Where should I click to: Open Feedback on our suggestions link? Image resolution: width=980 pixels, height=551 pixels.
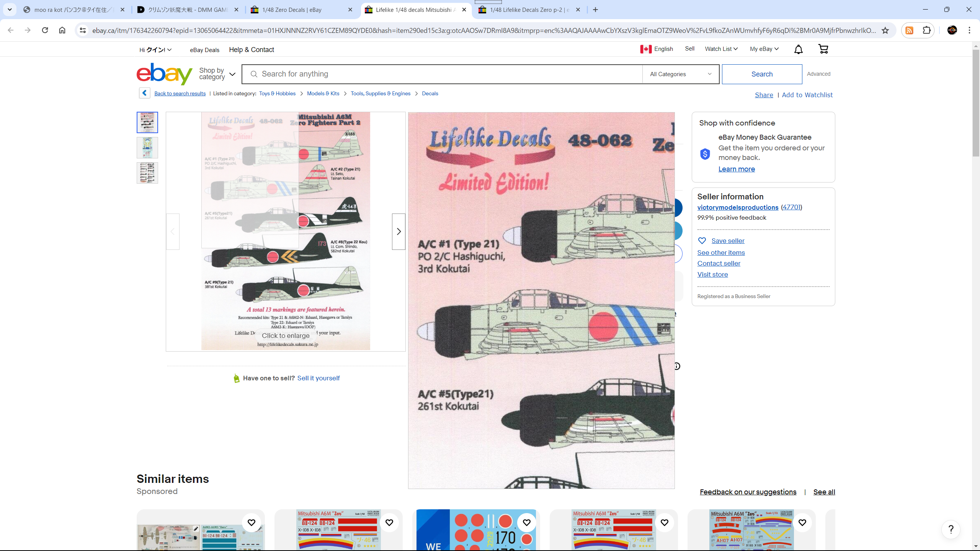point(748,492)
